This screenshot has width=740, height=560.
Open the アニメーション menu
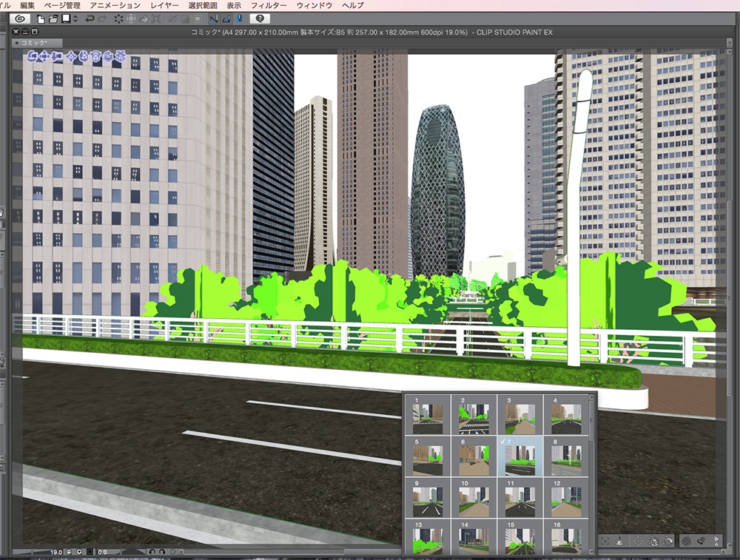[115, 6]
